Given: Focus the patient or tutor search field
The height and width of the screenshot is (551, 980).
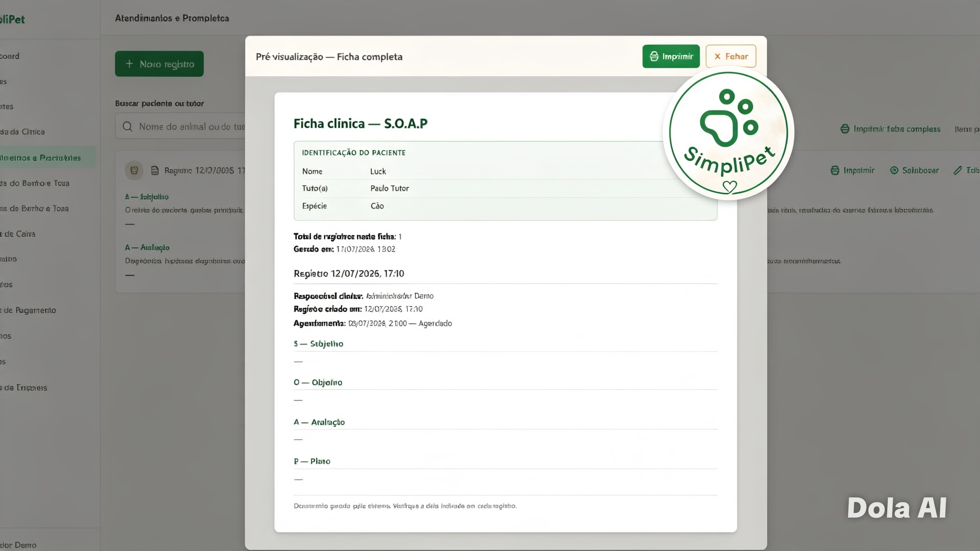Looking at the screenshot, I should [x=180, y=126].
